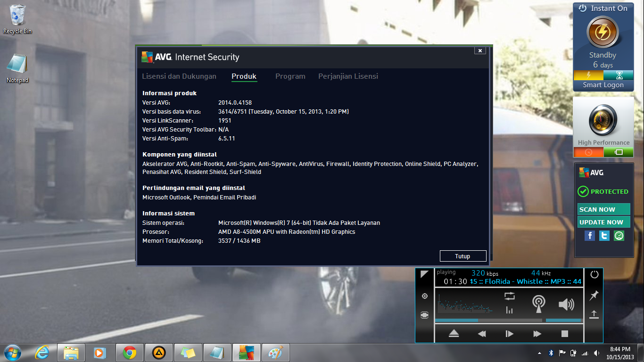Click the PROTECTED status in AVG gadget
Image resolution: width=644 pixels, height=362 pixels.
coord(603,191)
